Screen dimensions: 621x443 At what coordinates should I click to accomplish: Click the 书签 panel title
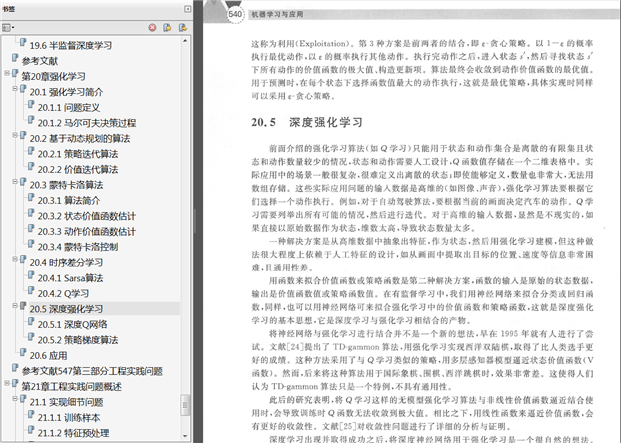(x=9, y=9)
